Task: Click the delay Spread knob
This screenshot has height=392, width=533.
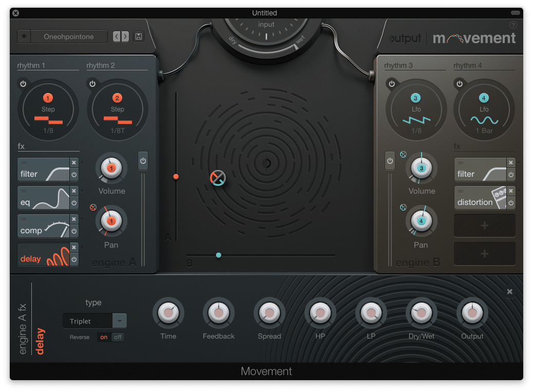Action: click(x=269, y=313)
